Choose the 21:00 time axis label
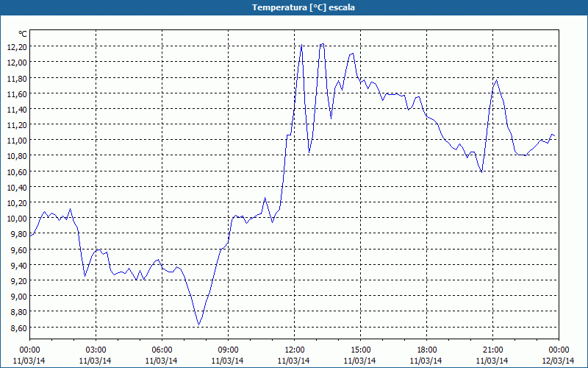Viewport: 588px width, 368px height. 492,350
